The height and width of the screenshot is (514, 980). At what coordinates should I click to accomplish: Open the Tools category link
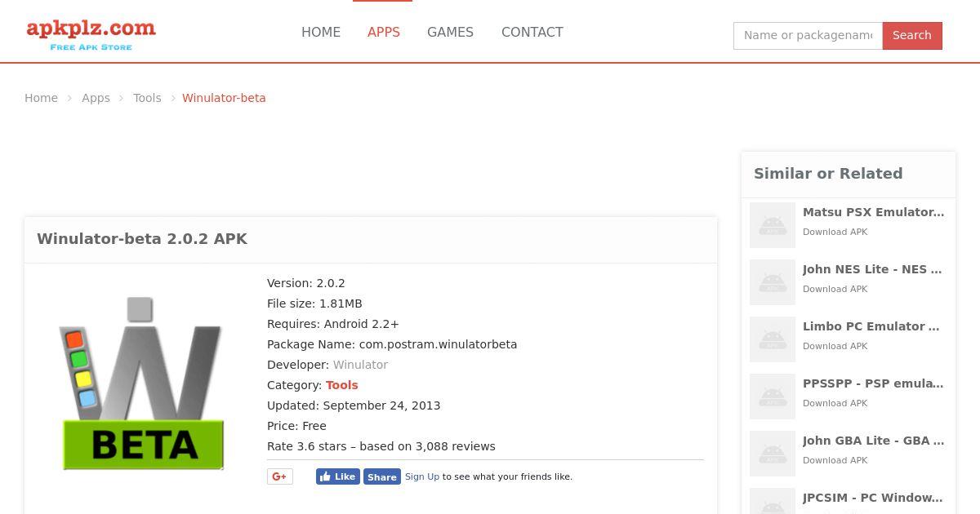[342, 385]
